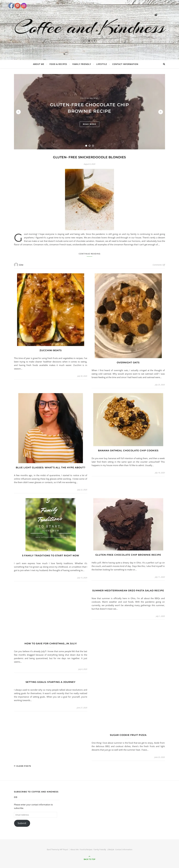The image size is (179, 868).
Task: Open the Zucchini Boats thumbnail
Action: point(51,310)
